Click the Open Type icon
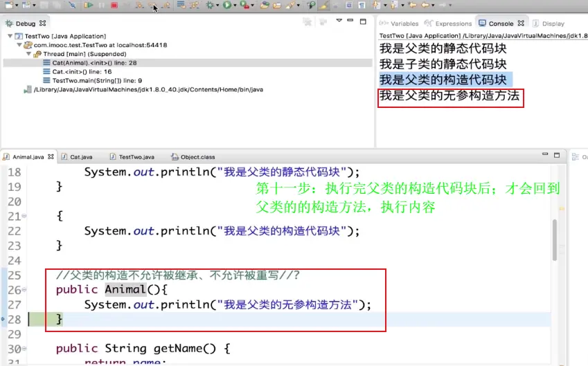588x366 pixels. coord(265,5)
